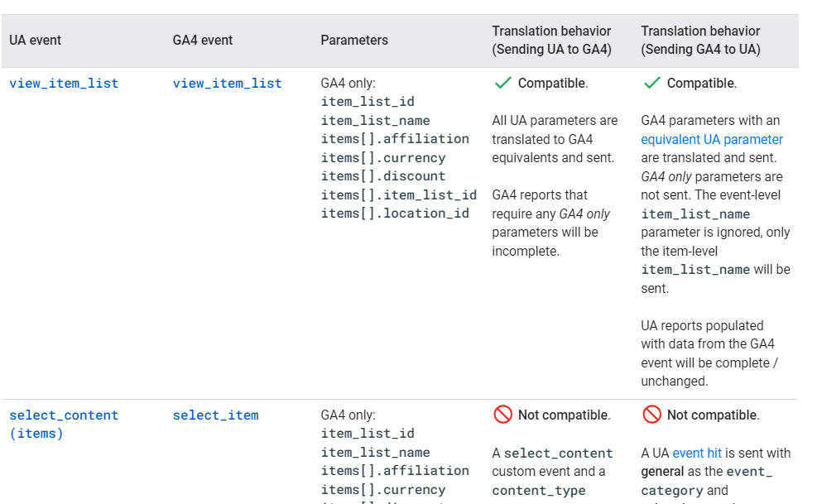Image resolution: width=817 pixels, height=504 pixels.
Task: Click item_list_id parameter in view_item_list row
Action: coord(368,102)
